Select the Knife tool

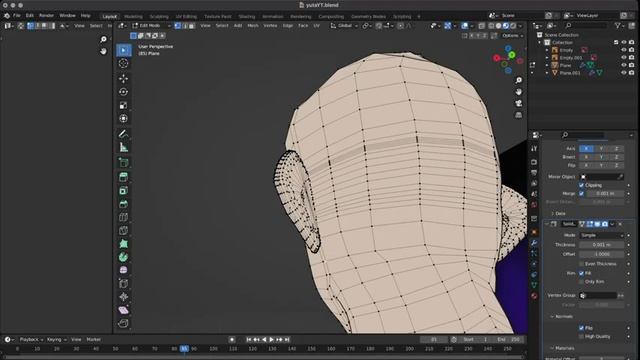[x=123, y=230]
